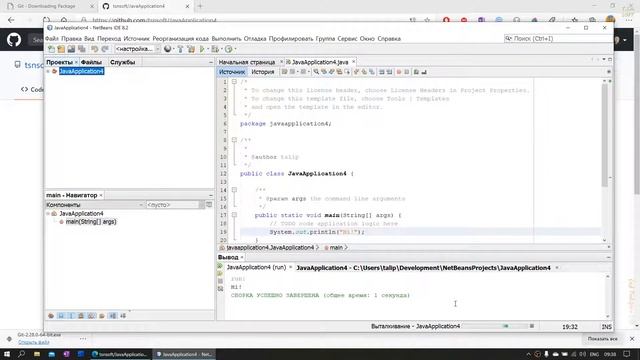The image size is (640, 360).
Task: Click the Clean and Build icon
Action: [x=191, y=49]
